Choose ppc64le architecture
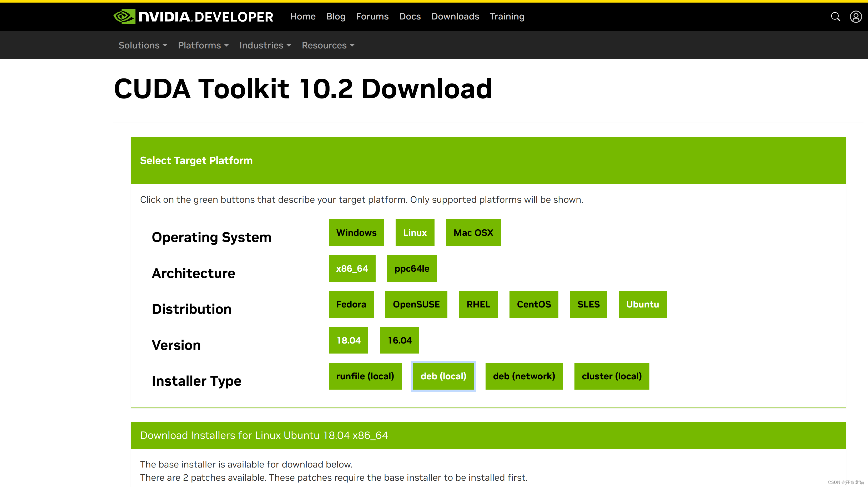 (x=412, y=269)
